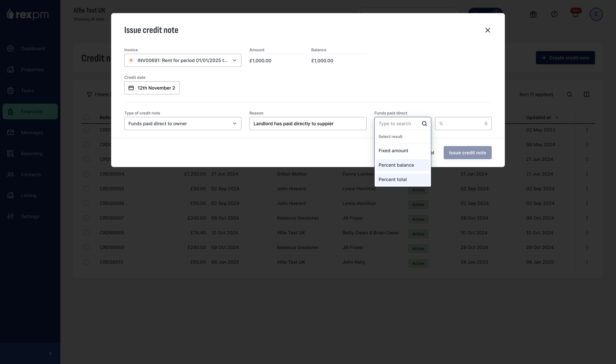Collapse the sidebar with the arrow
This screenshot has height=364, width=616.
[x=50, y=354]
